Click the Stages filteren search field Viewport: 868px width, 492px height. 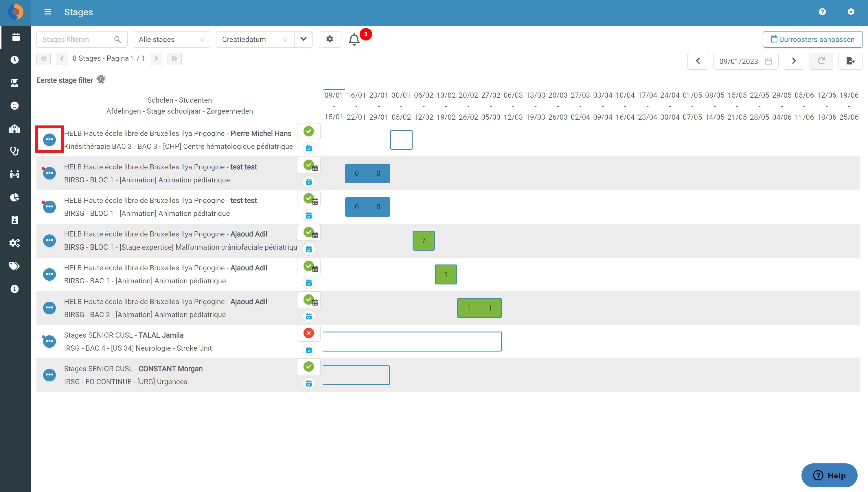click(x=82, y=39)
